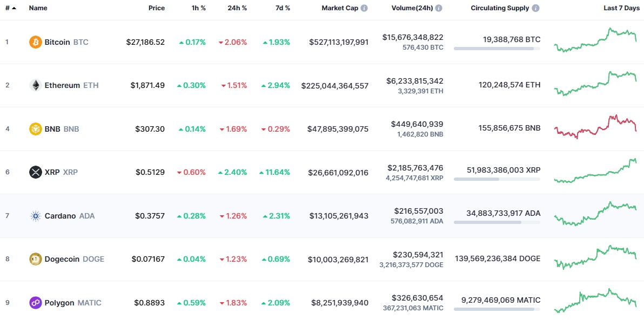Click the Ethereum diamond logo icon
The height and width of the screenshot is (320, 644).
(36, 85)
